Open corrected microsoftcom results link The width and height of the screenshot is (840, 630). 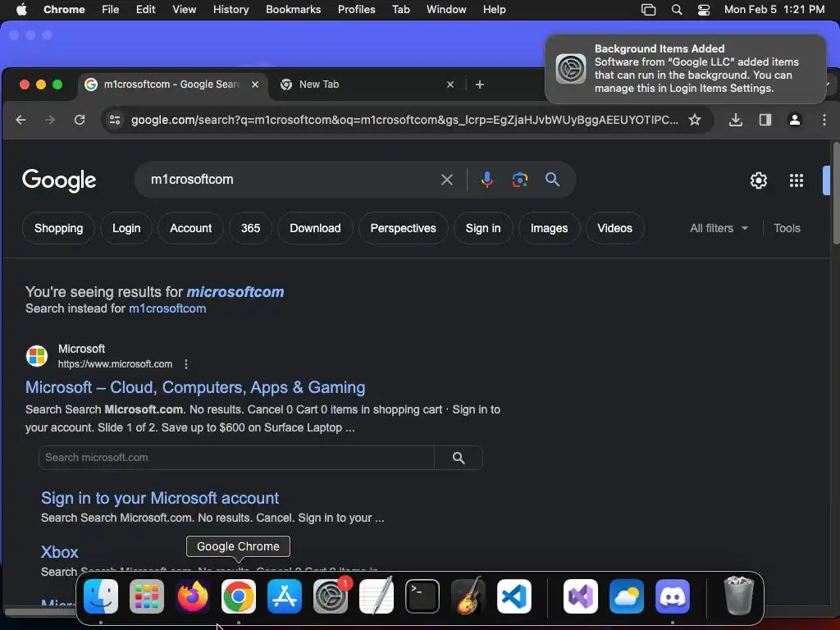(235, 293)
